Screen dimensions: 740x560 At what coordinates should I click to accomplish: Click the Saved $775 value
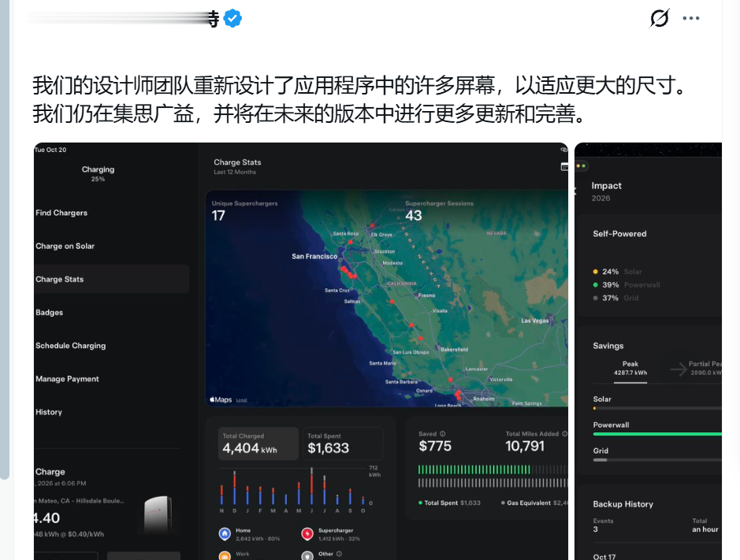[x=435, y=446]
